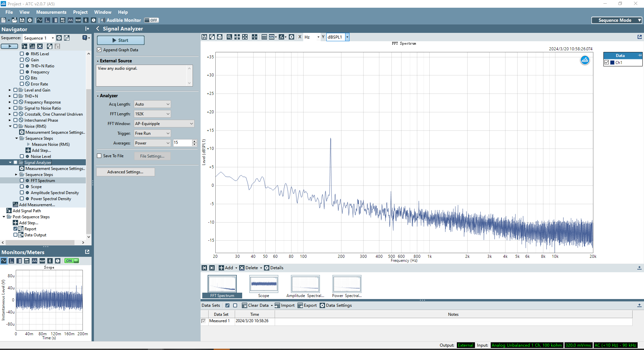Screen dimensions: 644x350
Task: Click the zoom-to-fit icon in graph toolbar
Action: pyautogui.click(x=245, y=37)
